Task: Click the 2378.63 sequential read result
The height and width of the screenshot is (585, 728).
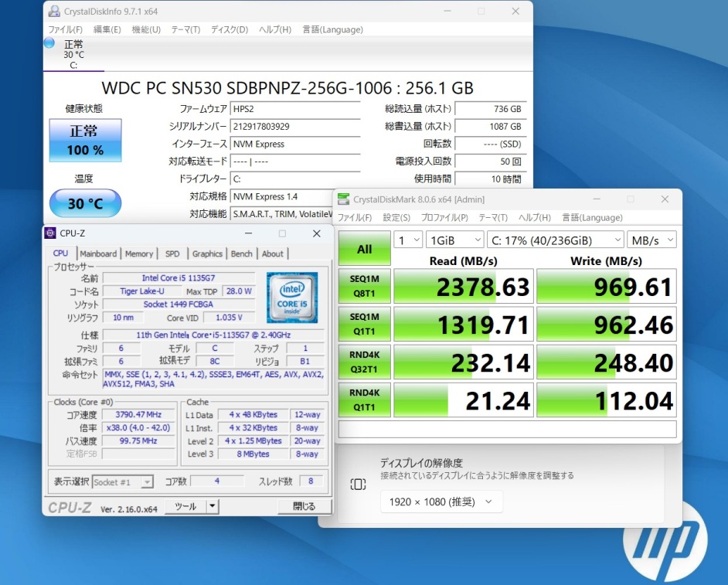Action: click(464, 286)
